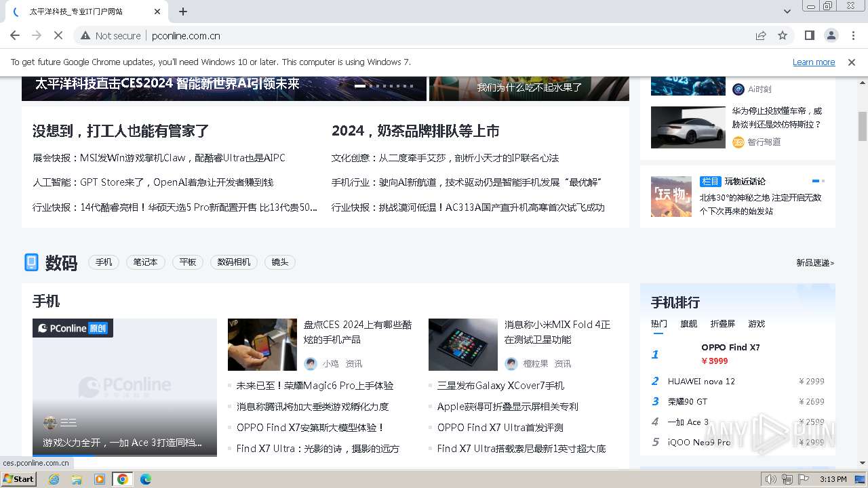
Task: Open the AC313A 行业快报 article
Action: (x=468, y=207)
